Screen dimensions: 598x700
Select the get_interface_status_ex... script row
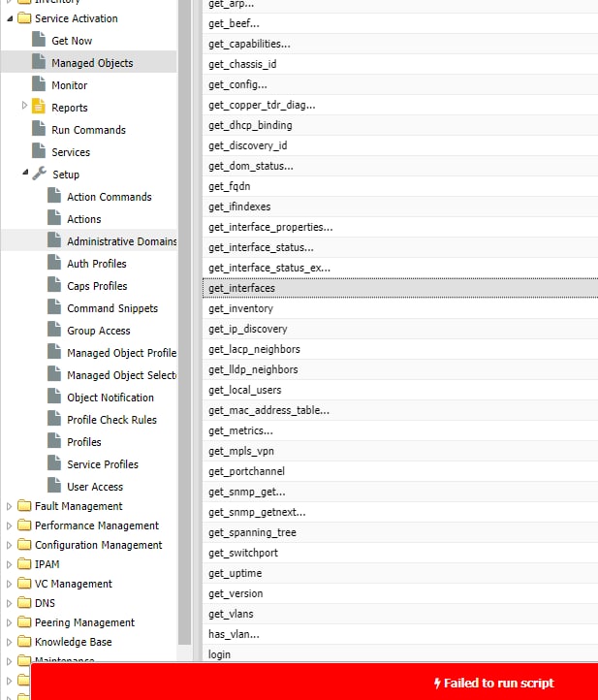tap(400, 268)
